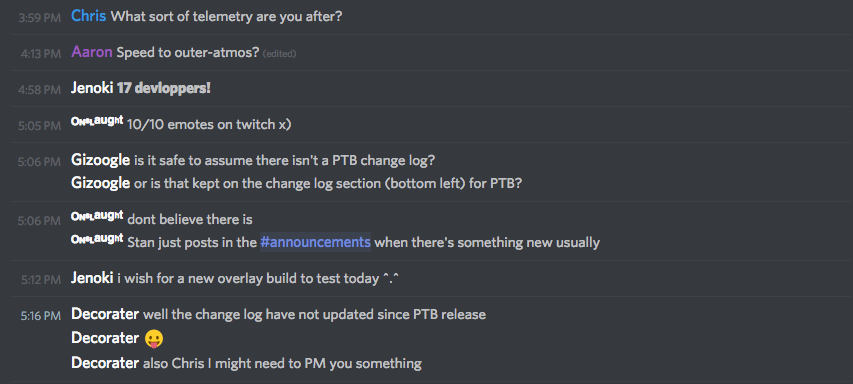This screenshot has height=384, width=853.
Task: Click the 3:59 PM timestamp
Action: (40, 18)
